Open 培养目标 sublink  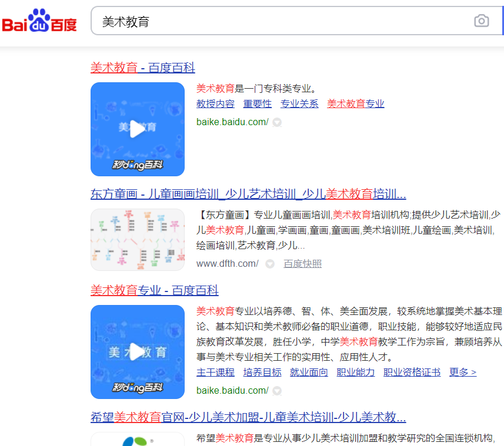[x=262, y=372]
